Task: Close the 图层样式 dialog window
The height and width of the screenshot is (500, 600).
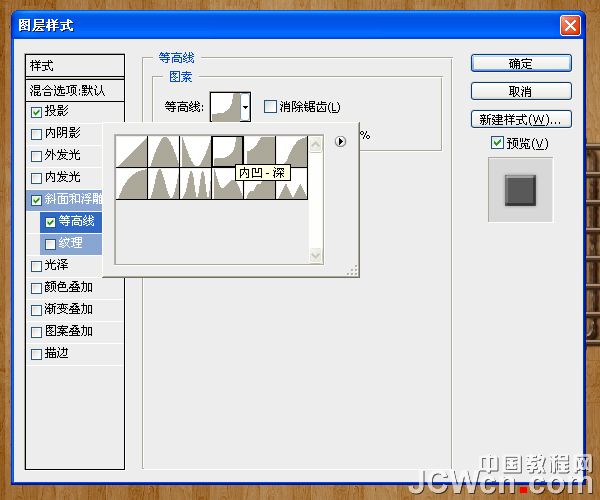Action: tap(570, 26)
